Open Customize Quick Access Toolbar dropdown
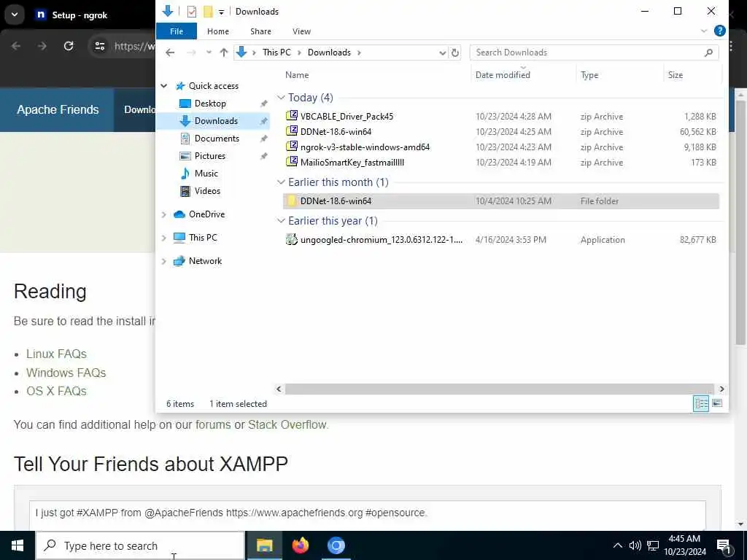The width and height of the screenshot is (747, 560). pyautogui.click(x=222, y=12)
